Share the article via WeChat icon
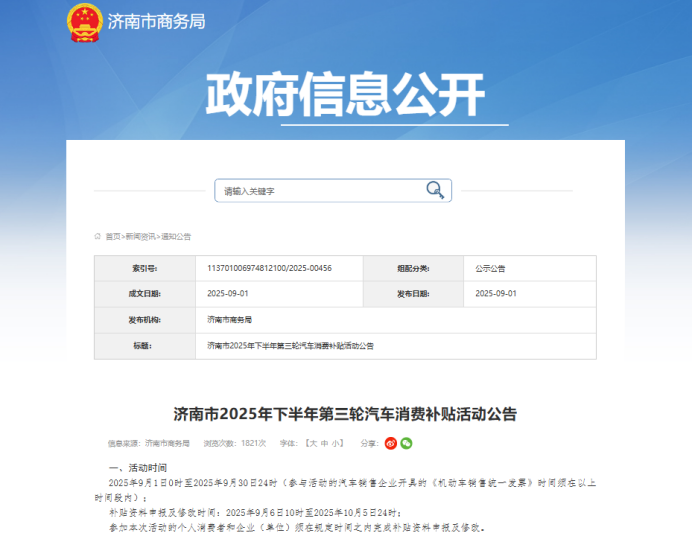The image size is (693, 537). tap(406, 443)
